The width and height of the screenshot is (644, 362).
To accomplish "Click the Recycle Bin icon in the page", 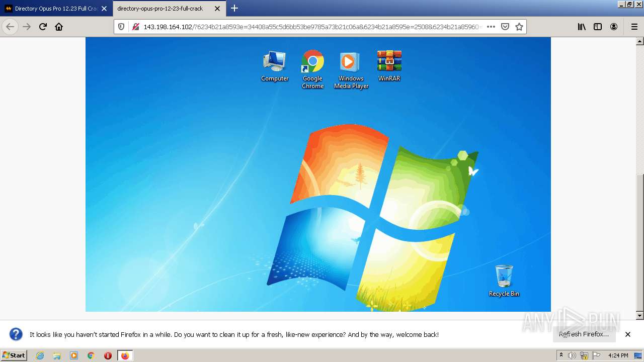I will (504, 281).
